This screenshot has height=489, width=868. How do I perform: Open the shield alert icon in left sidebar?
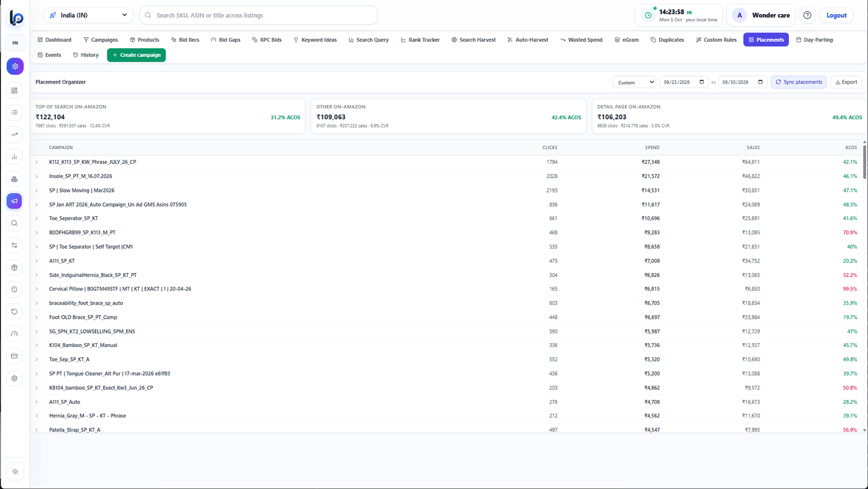point(15,289)
